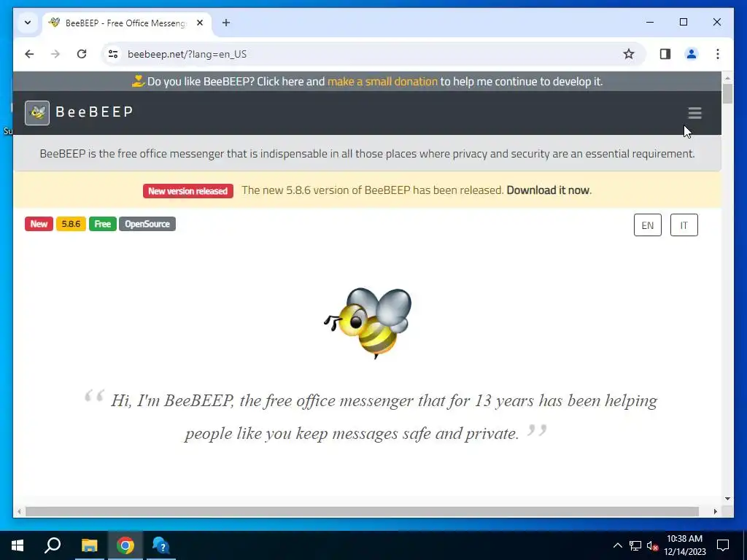Click the green Free badge
The height and width of the screenshot is (560, 747).
click(102, 224)
